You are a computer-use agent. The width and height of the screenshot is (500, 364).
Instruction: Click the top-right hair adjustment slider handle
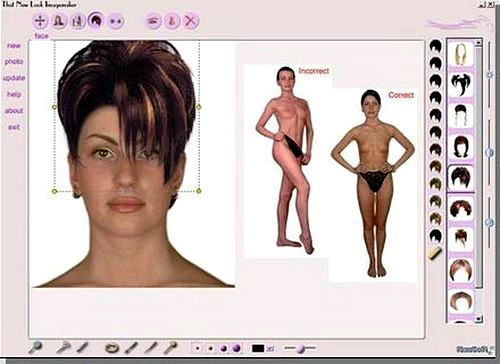490,75
